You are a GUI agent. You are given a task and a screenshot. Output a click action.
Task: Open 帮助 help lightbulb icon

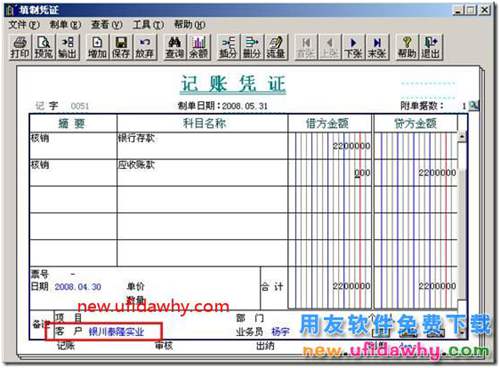[x=407, y=47]
